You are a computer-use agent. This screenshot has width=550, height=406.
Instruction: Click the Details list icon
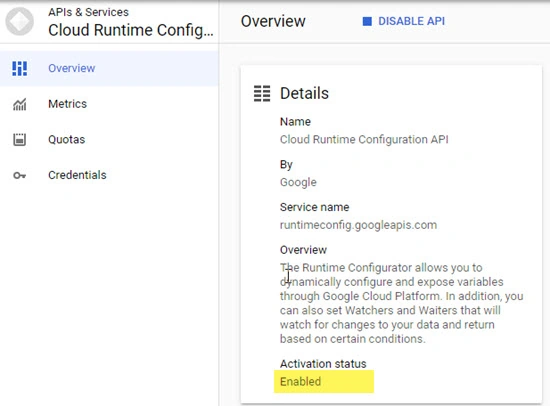(x=262, y=93)
